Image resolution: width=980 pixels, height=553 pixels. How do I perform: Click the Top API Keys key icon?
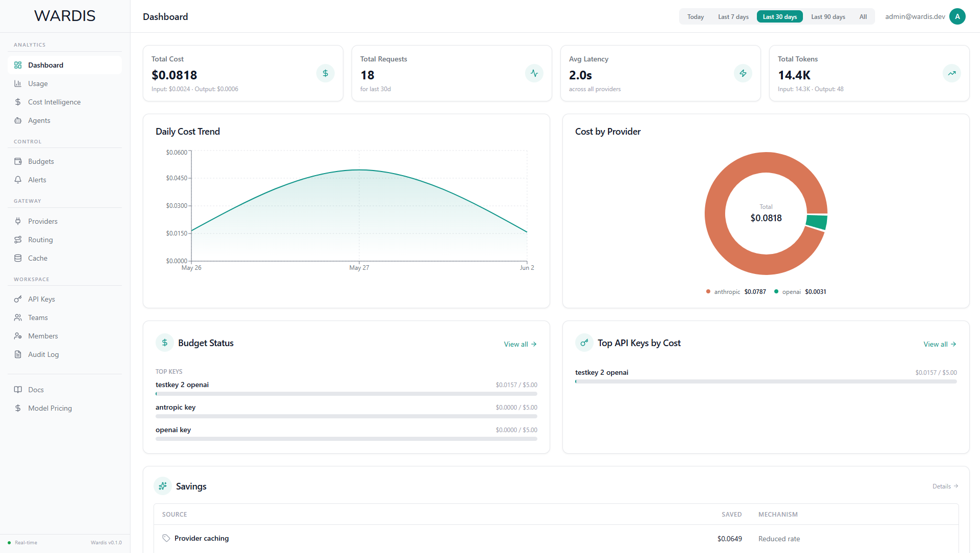584,343
